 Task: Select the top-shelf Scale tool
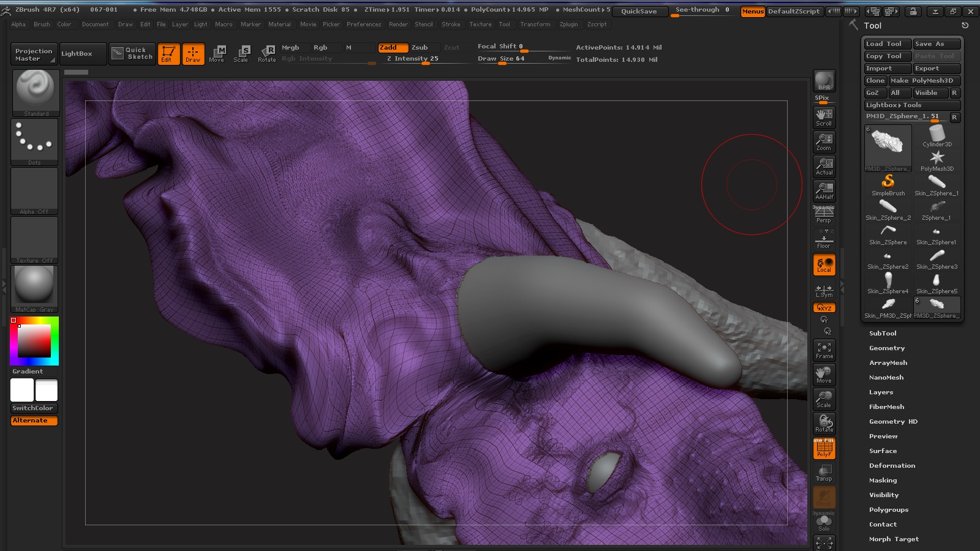point(241,54)
